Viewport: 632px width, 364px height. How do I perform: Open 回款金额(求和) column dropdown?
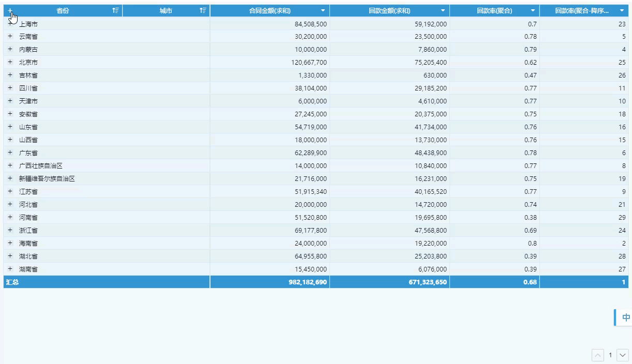pyautogui.click(x=443, y=11)
